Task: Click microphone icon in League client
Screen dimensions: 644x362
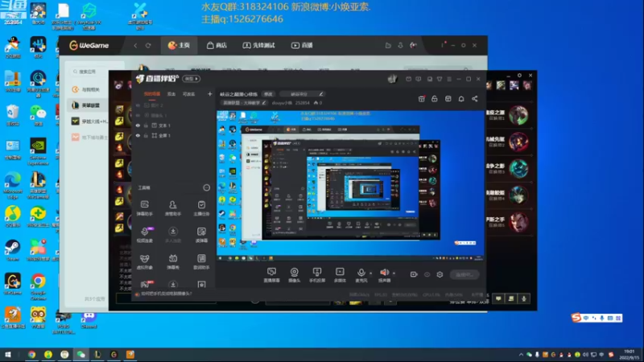Action: pos(524,298)
